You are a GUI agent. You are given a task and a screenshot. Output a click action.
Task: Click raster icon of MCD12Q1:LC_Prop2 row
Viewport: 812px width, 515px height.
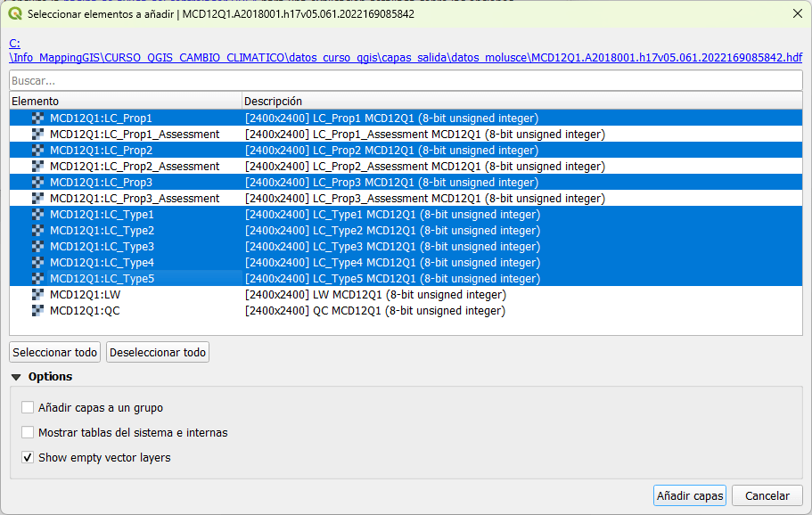point(37,150)
